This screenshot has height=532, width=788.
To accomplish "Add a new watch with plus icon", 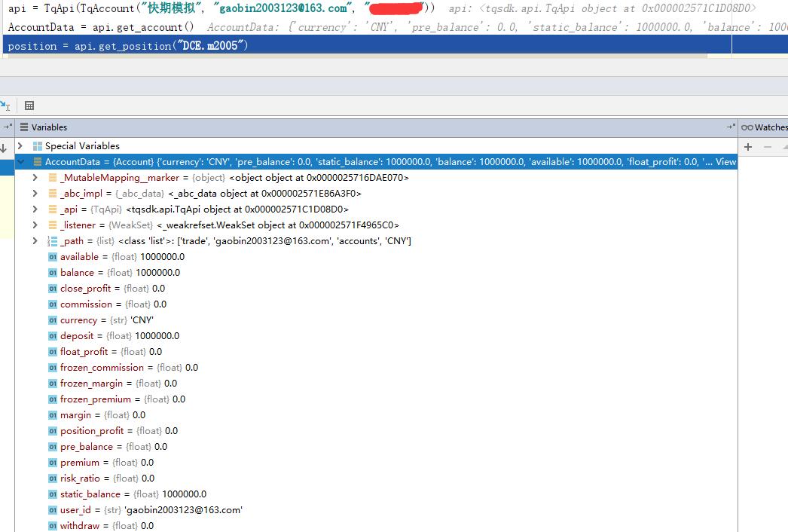I will 748,147.
